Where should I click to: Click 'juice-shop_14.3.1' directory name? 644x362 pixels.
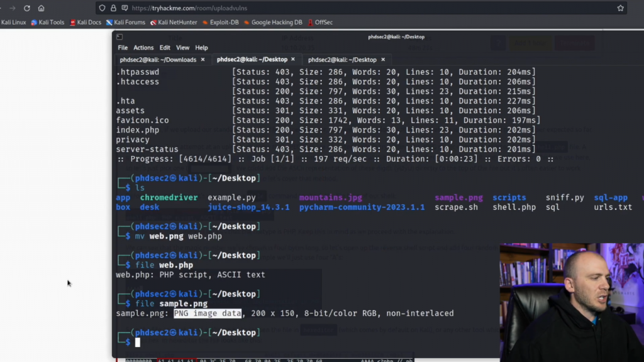click(248, 207)
